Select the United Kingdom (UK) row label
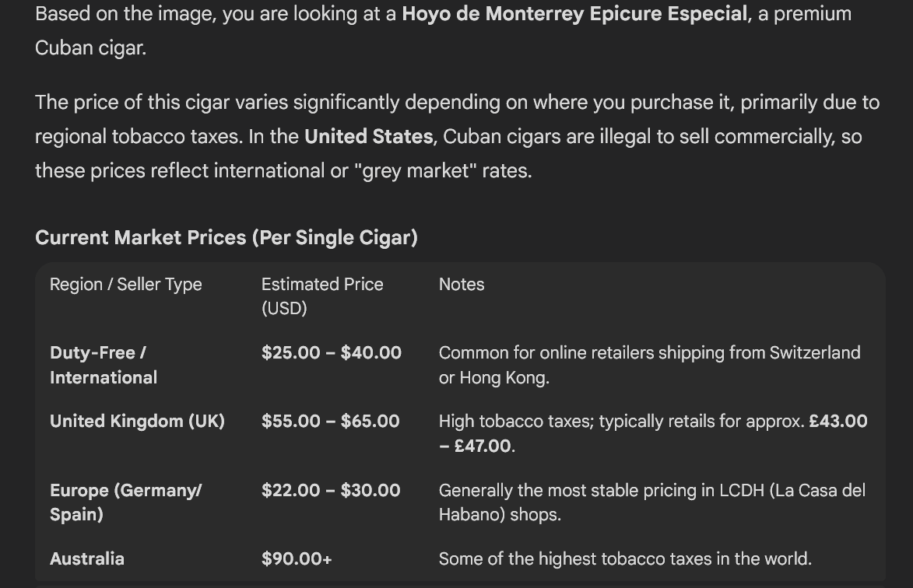913x588 pixels. (x=137, y=422)
